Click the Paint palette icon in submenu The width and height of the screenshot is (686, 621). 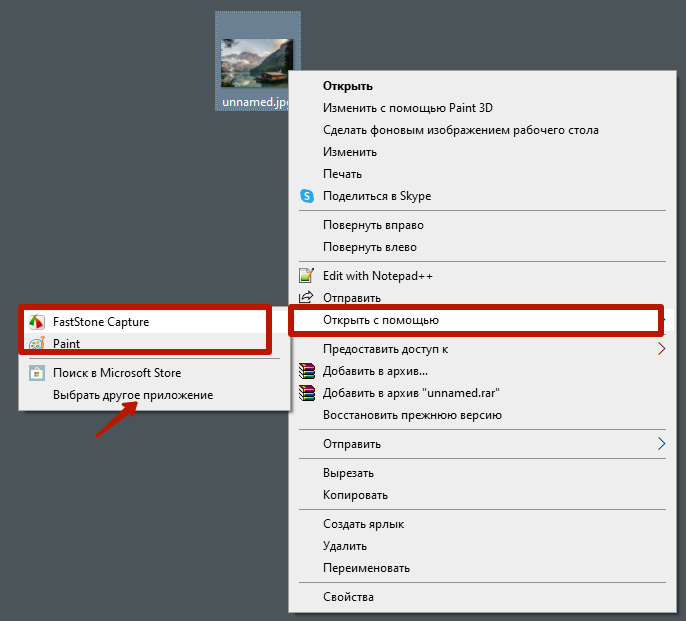click(37, 344)
